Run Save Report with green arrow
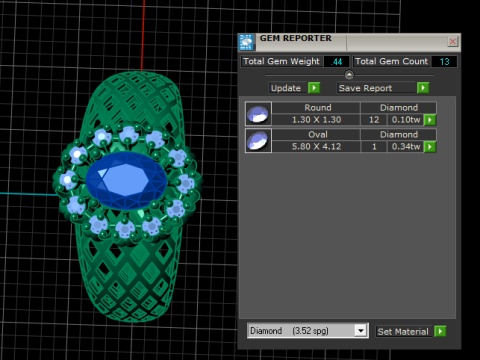The image size is (480, 360). click(x=423, y=88)
